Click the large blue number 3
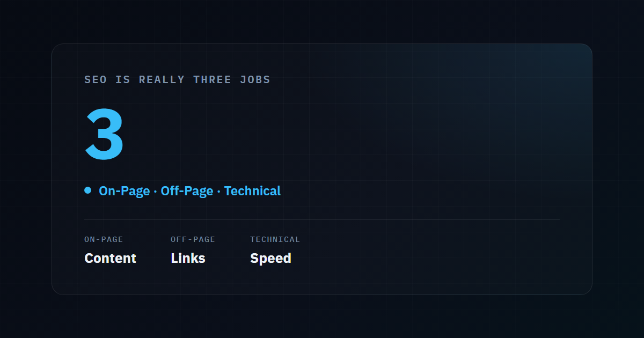This screenshot has width=644, height=338. (104, 134)
